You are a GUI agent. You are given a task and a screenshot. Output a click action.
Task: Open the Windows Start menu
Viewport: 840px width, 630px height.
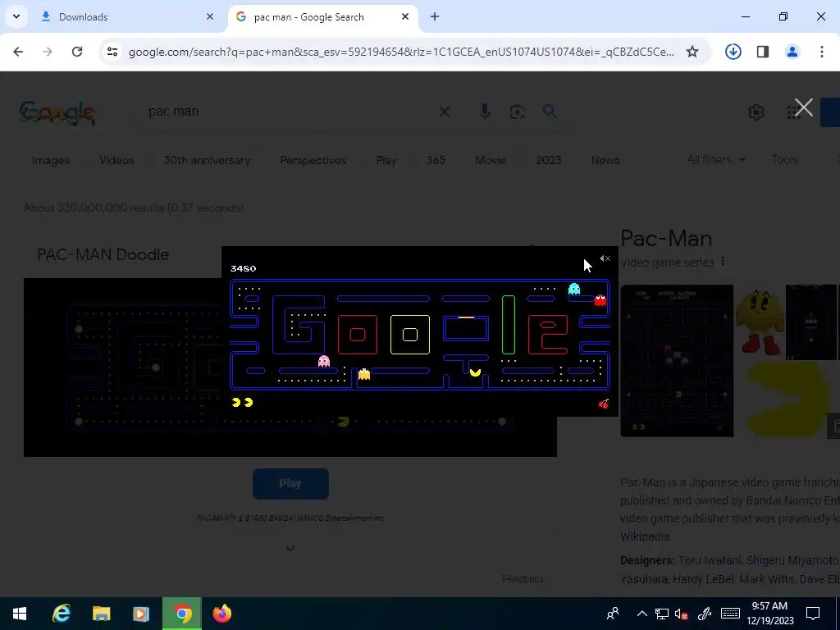(20, 614)
